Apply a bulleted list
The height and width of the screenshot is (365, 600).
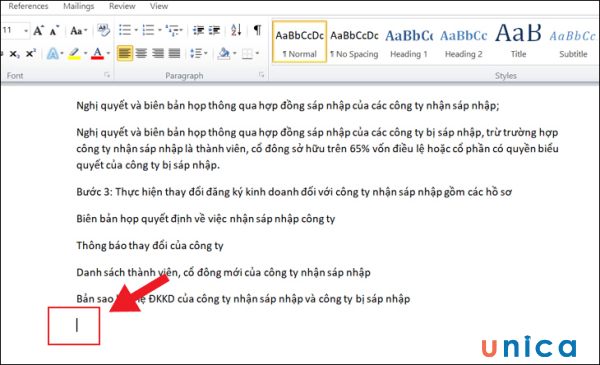click(x=125, y=30)
